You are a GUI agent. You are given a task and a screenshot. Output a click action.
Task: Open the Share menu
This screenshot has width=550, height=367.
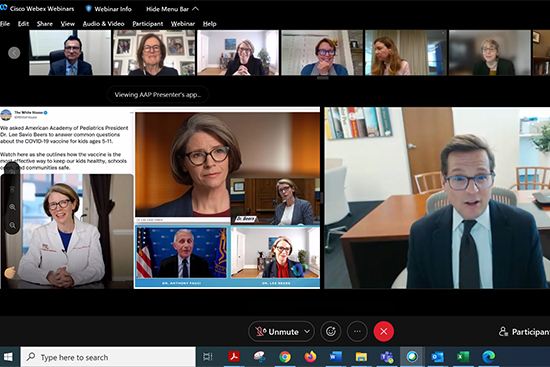pyautogui.click(x=45, y=24)
